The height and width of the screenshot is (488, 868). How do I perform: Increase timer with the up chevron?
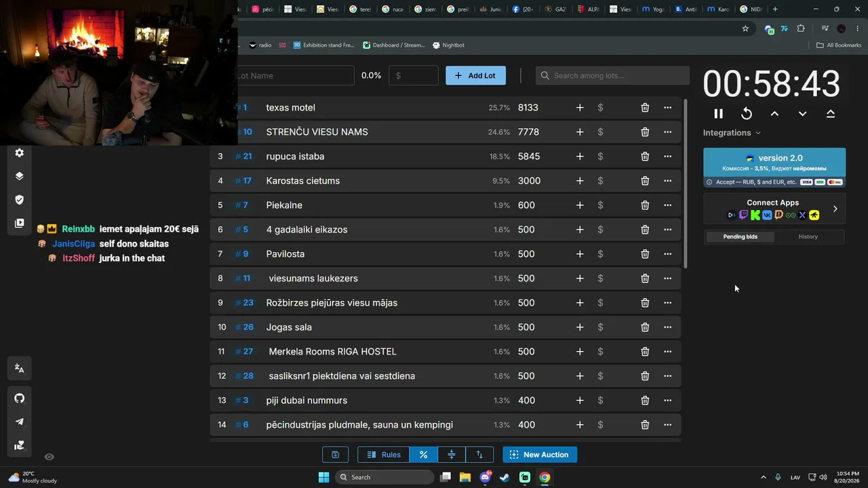click(774, 114)
